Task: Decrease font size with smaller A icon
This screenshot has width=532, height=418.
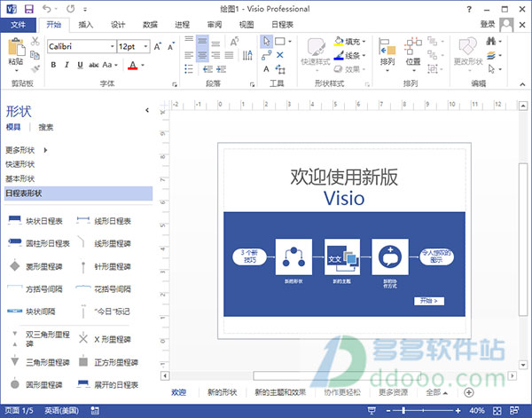Action: pyautogui.click(x=171, y=46)
